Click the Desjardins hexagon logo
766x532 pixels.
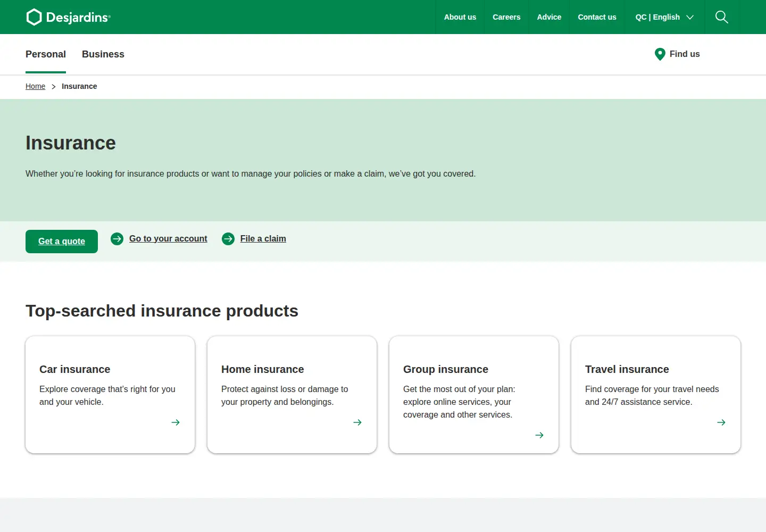(x=34, y=17)
